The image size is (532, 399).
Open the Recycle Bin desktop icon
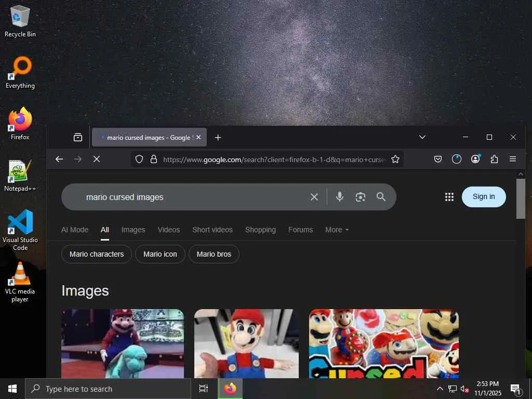coord(20,21)
